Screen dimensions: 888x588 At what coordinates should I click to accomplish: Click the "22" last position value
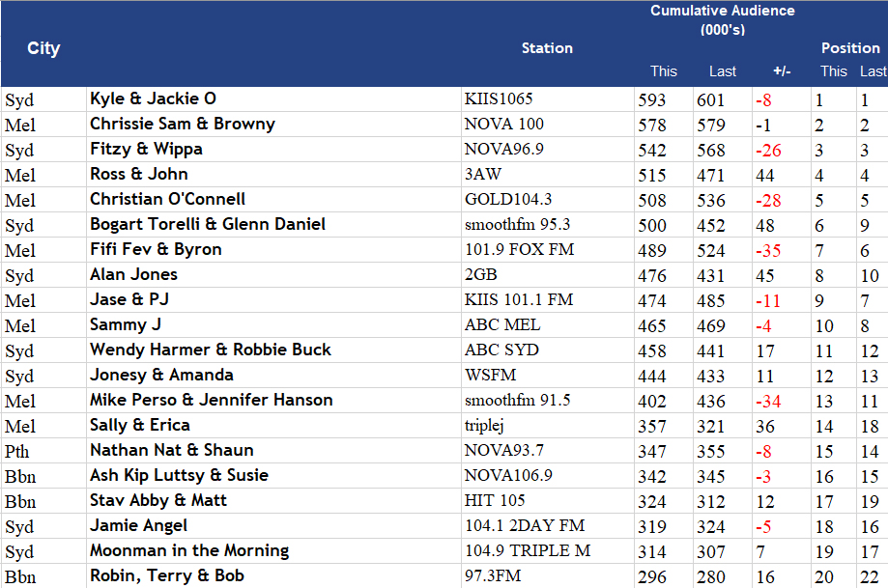tap(870, 577)
